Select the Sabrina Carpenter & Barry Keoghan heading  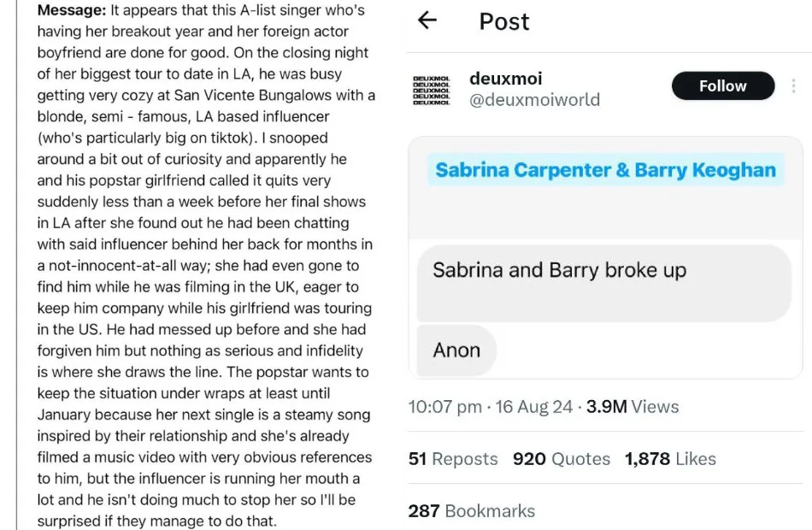click(x=605, y=169)
